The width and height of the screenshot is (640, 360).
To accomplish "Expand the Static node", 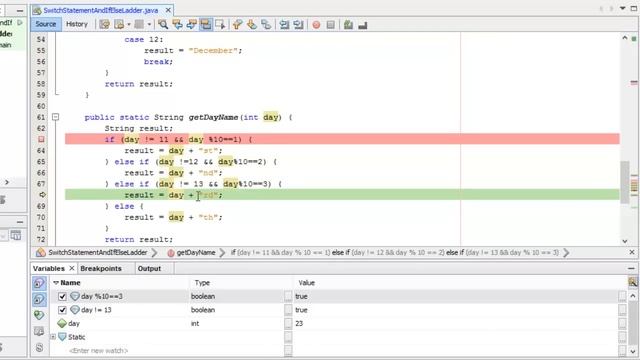I will pyautogui.click(x=53, y=337).
